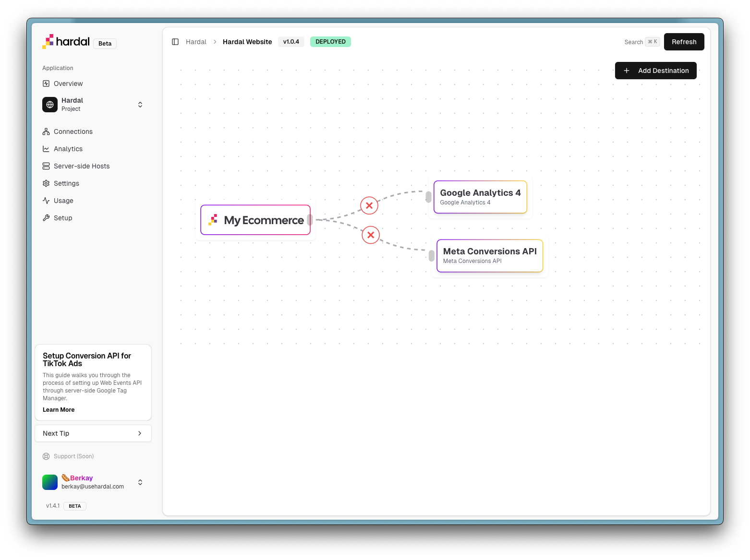750x560 pixels.
Task: Remove connection to Google Analytics 4
Action: pyautogui.click(x=369, y=205)
